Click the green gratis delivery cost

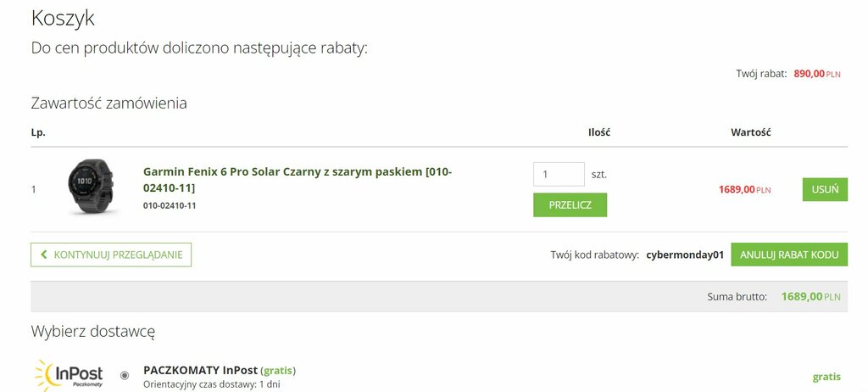(x=826, y=377)
